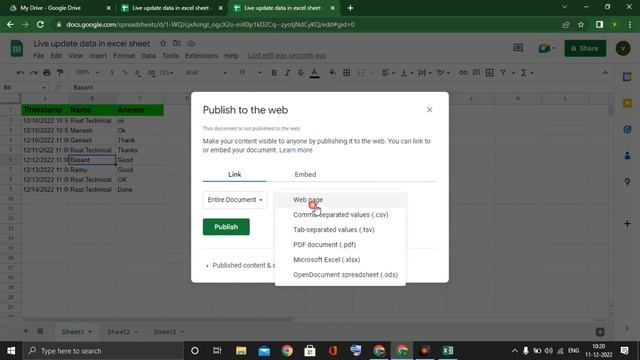
Task: Click the insert link icon
Action: tap(463, 73)
